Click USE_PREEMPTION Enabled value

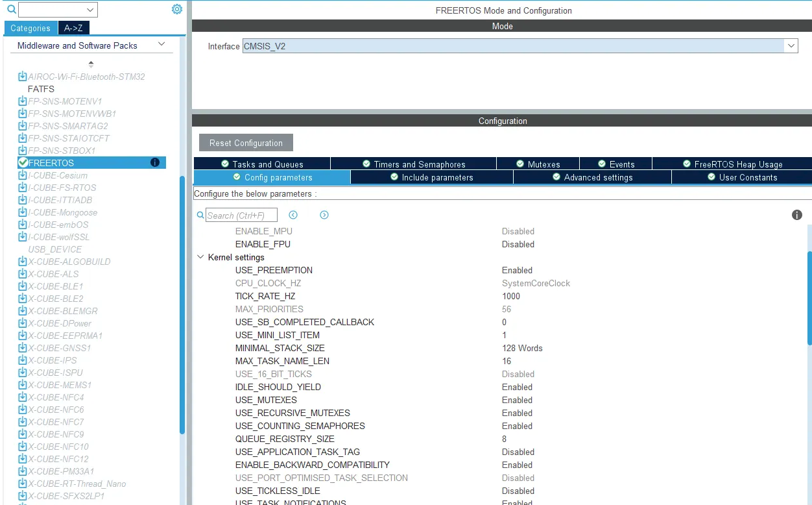(517, 270)
